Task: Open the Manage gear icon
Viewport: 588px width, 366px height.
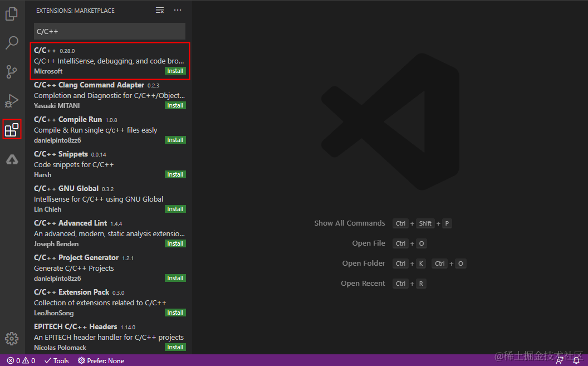Action: coord(12,339)
